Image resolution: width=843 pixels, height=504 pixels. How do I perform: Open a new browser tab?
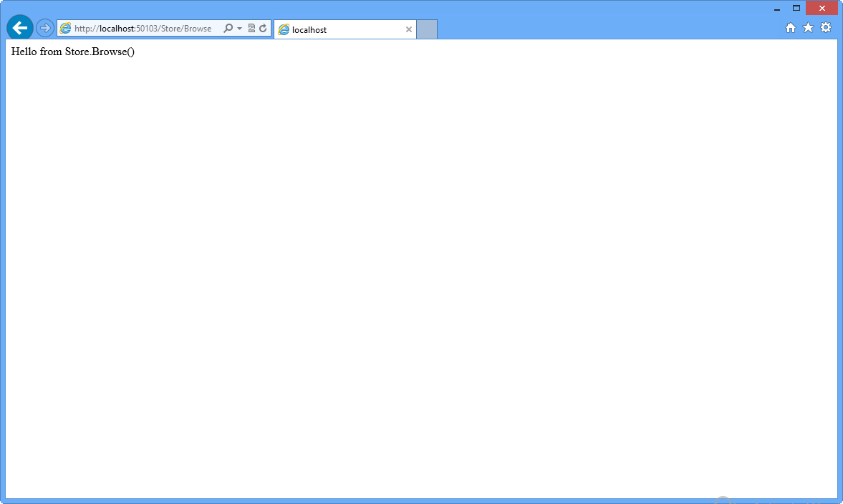tap(426, 29)
